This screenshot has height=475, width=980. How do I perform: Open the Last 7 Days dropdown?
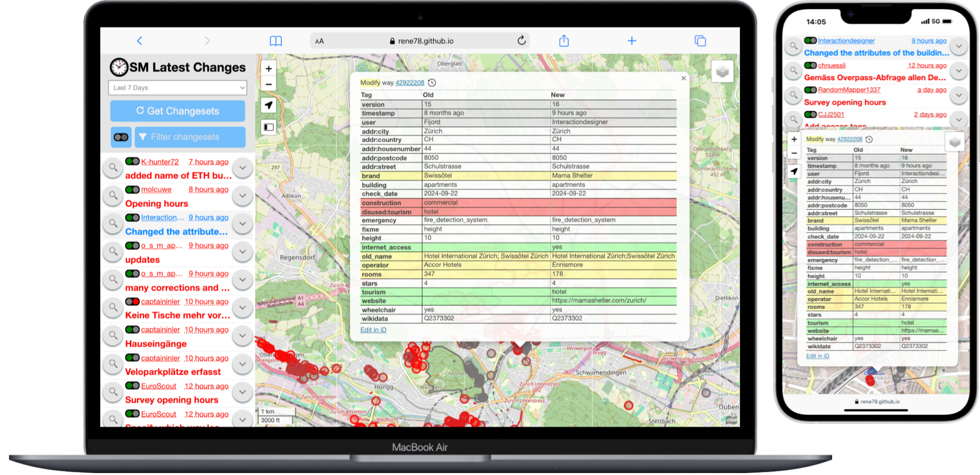pyautogui.click(x=177, y=88)
